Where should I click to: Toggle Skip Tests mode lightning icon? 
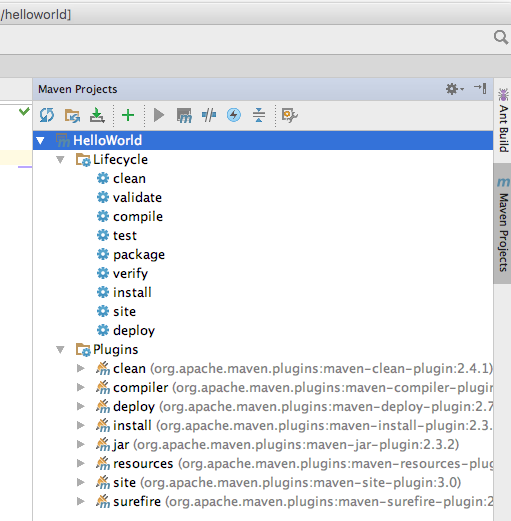click(234, 115)
